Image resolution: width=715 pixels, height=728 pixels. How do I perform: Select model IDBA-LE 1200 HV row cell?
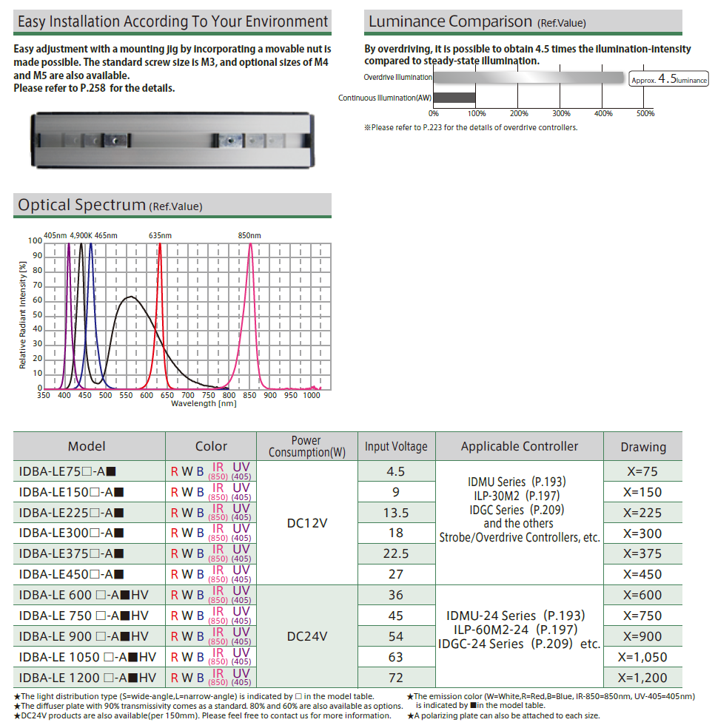[90, 678]
